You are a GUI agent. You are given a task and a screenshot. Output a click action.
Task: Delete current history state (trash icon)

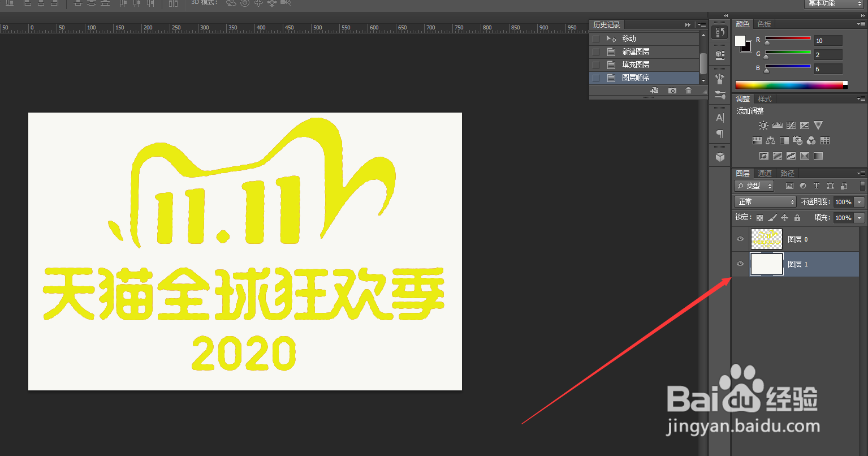(x=688, y=91)
